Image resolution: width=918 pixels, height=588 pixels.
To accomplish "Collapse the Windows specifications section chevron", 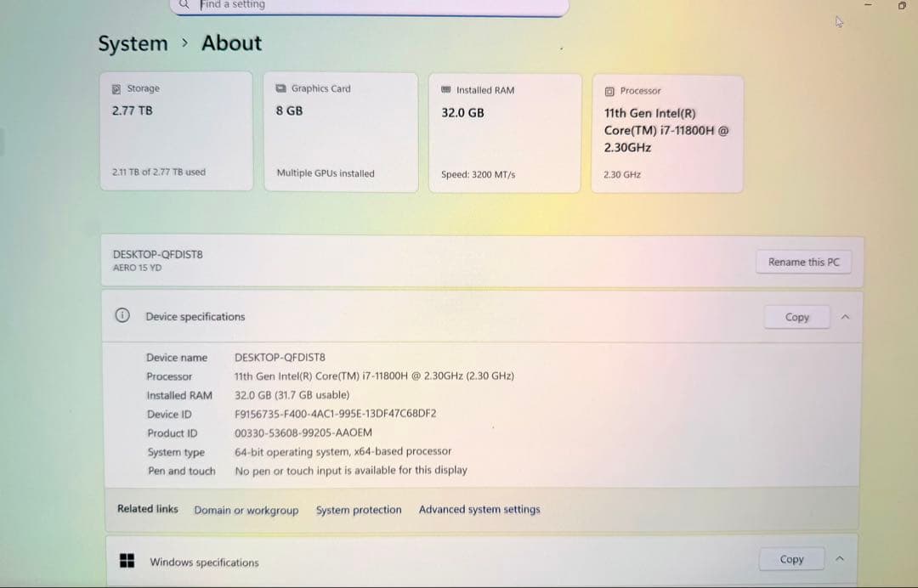I will point(840,559).
